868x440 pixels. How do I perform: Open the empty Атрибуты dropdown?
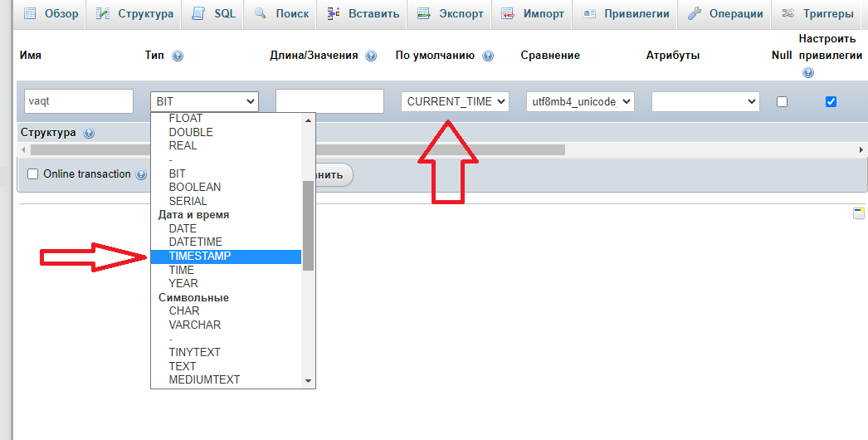(x=705, y=101)
